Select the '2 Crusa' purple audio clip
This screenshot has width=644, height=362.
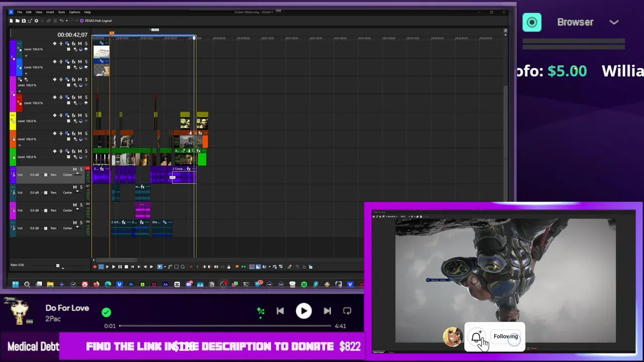pos(184,176)
